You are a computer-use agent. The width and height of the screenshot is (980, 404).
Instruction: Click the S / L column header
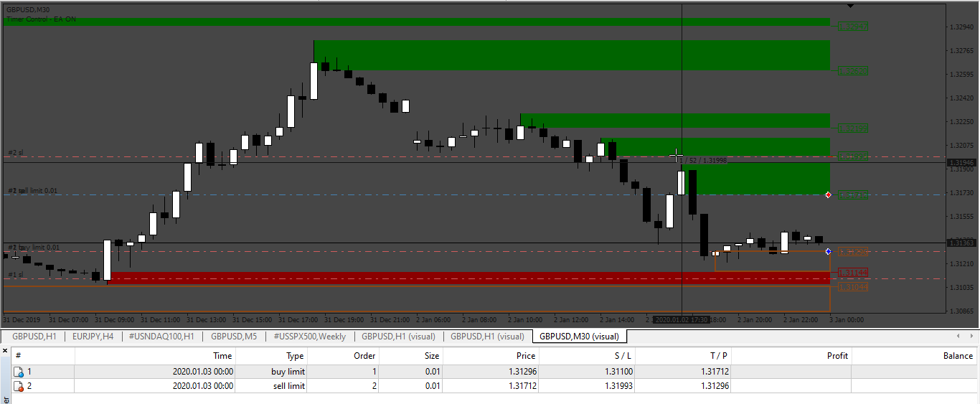[x=588, y=355]
